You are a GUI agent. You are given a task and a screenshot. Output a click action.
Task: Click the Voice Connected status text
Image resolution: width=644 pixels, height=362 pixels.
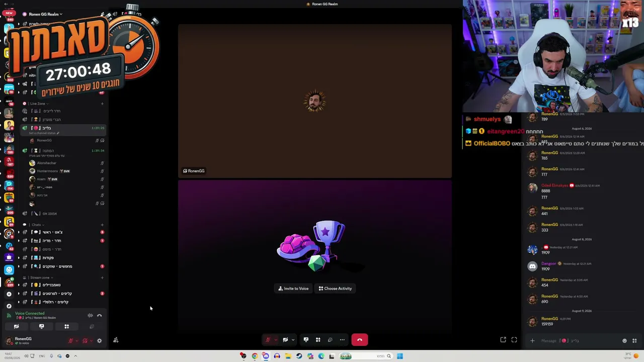30,313
